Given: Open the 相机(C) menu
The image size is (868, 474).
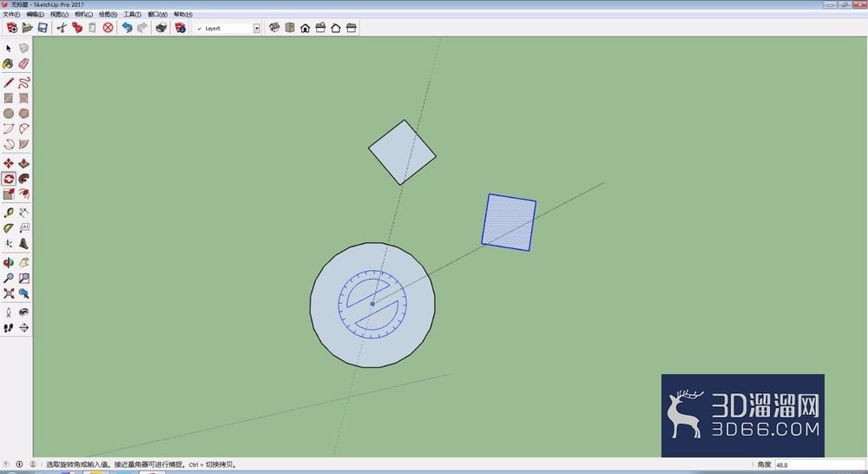Looking at the screenshot, I should (83, 15).
